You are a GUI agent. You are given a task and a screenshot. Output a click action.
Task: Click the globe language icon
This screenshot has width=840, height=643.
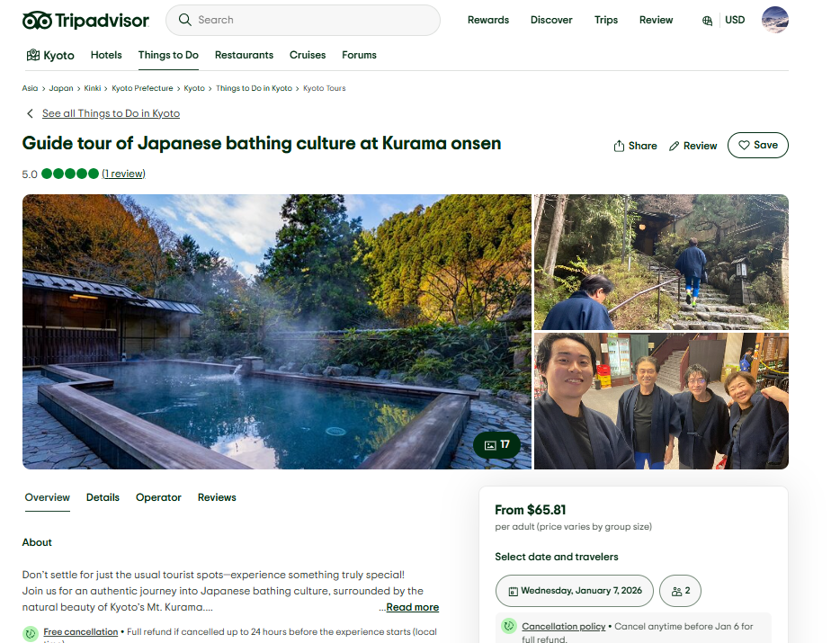coord(707,21)
